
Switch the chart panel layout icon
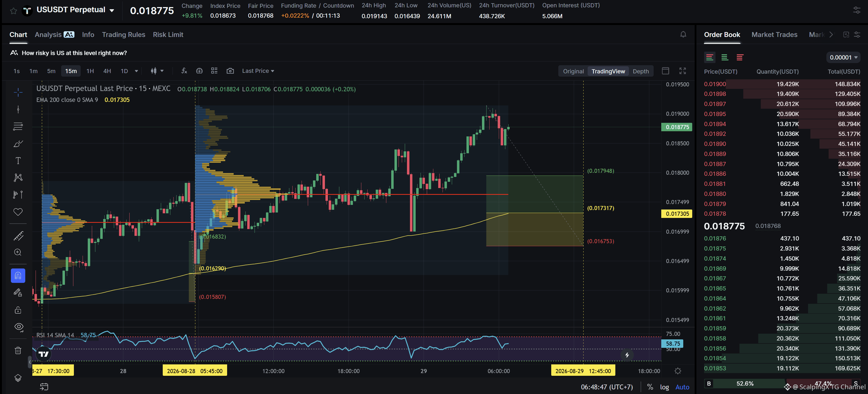[666, 71]
